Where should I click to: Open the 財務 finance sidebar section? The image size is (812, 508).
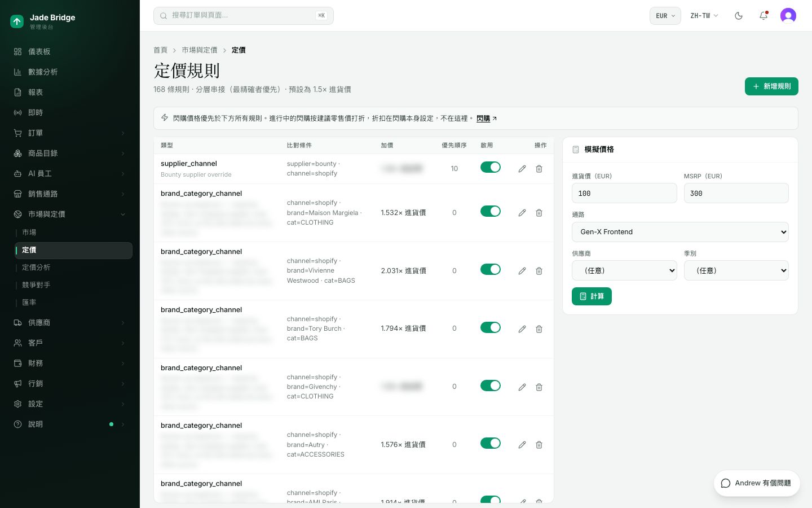click(x=70, y=363)
